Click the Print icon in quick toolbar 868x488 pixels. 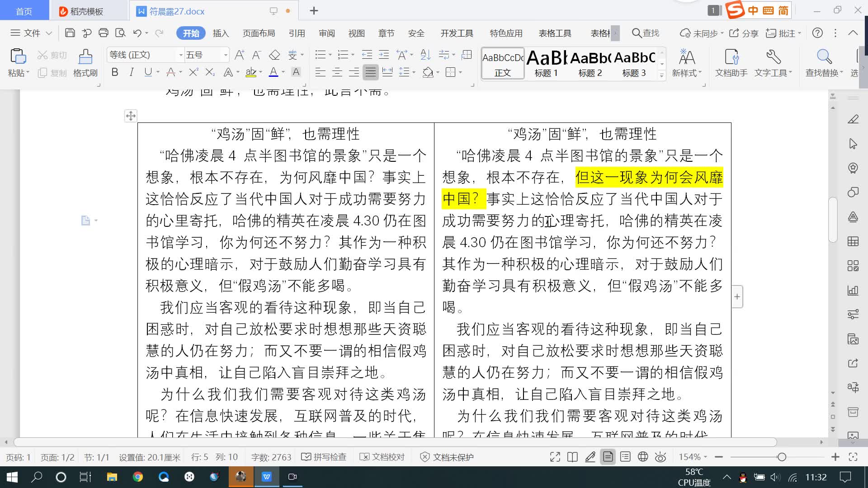pos(104,33)
